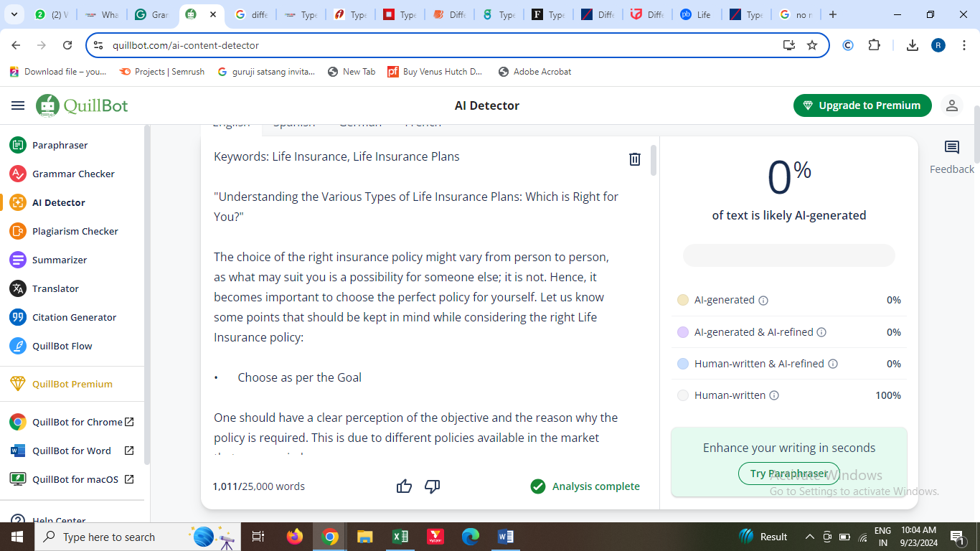Open Chrome extensions puzzle icon
The image size is (980, 551).
click(874, 45)
